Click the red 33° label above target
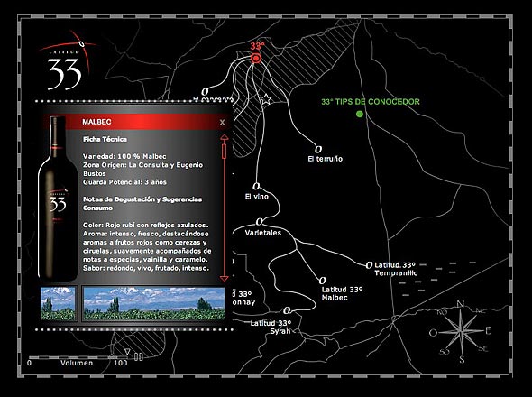 click(x=257, y=46)
